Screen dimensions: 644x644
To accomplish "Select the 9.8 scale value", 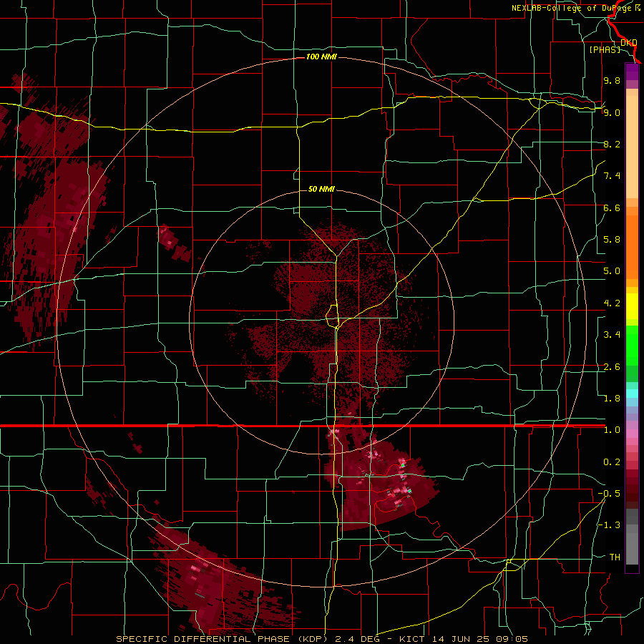I will pos(612,80).
